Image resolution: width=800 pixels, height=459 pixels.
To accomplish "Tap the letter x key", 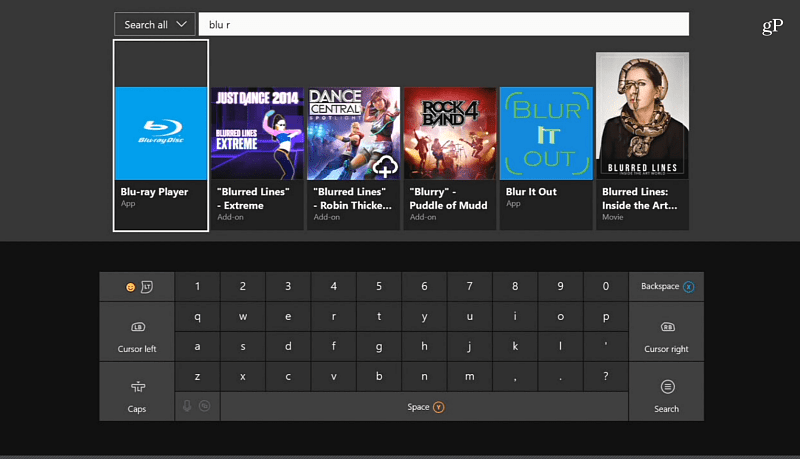I will point(243,377).
